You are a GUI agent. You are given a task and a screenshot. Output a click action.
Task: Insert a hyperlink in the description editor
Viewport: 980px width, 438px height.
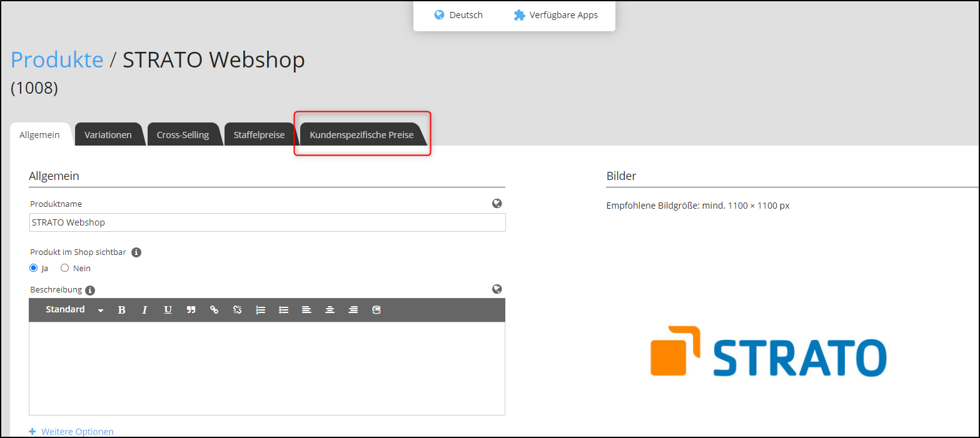[214, 309]
